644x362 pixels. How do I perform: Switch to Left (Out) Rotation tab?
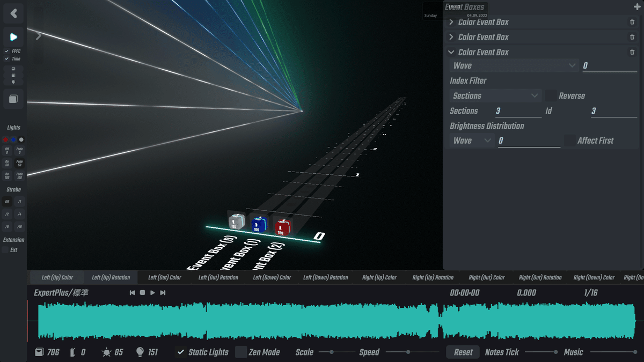click(218, 277)
